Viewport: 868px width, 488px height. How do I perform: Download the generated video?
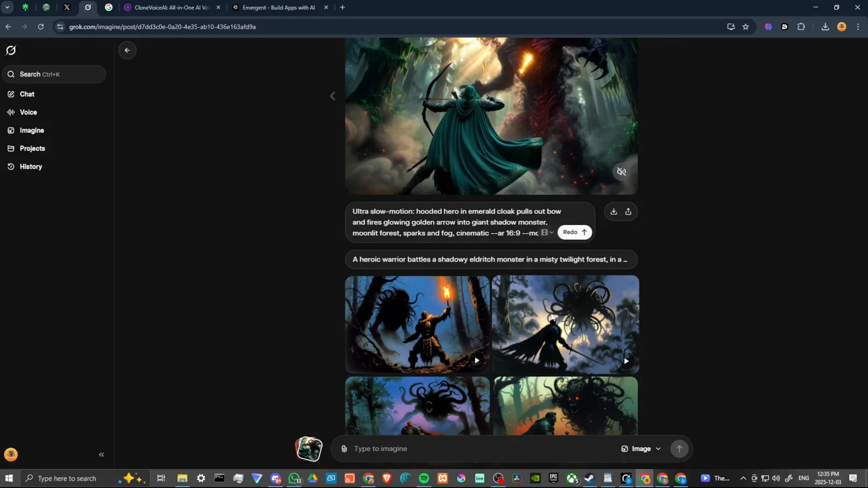pyautogui.click(x=614, y=211)
